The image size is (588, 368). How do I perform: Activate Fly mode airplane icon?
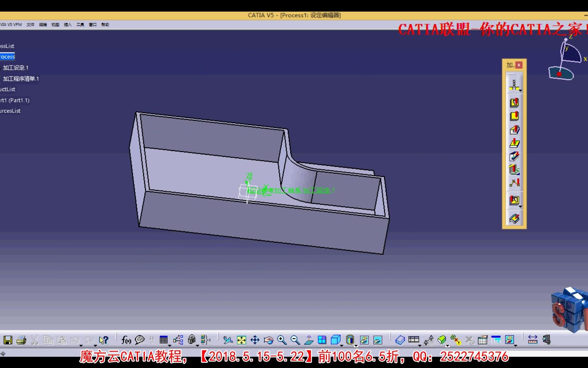point(228,340)
